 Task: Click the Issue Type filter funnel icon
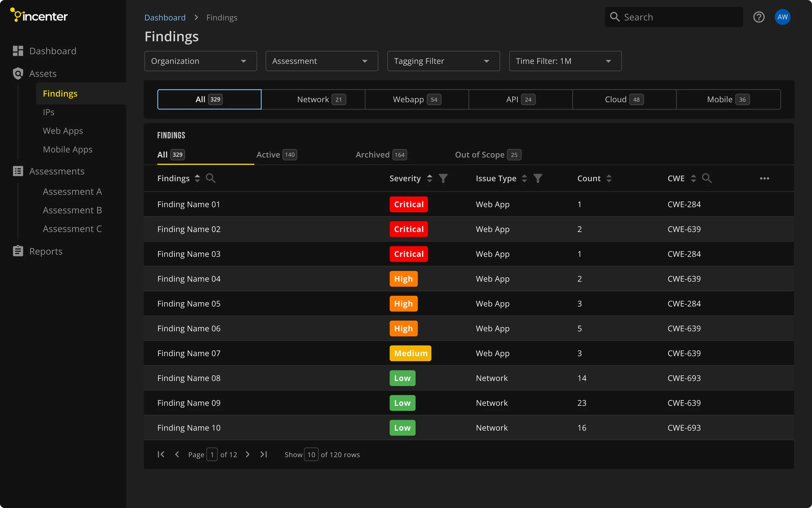(x=538, y=178)
